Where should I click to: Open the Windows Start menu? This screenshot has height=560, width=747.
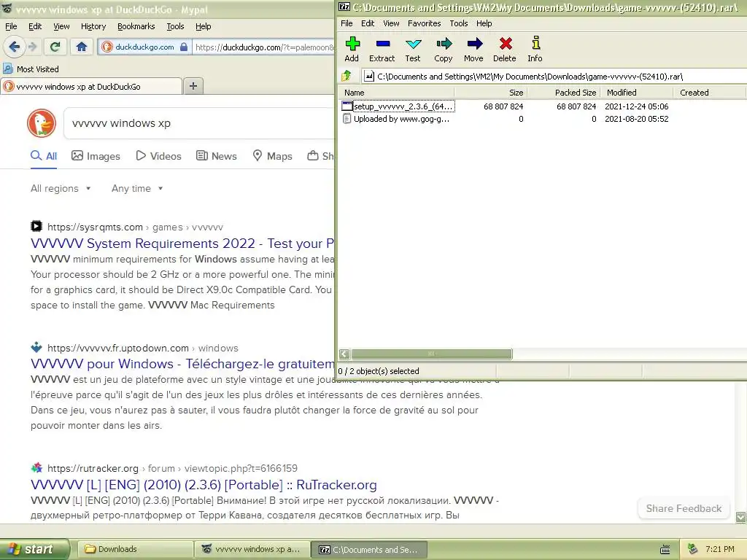34,550
